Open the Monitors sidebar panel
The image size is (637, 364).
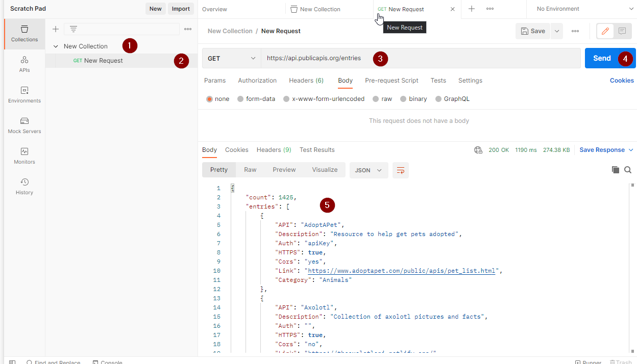point(24,156)
